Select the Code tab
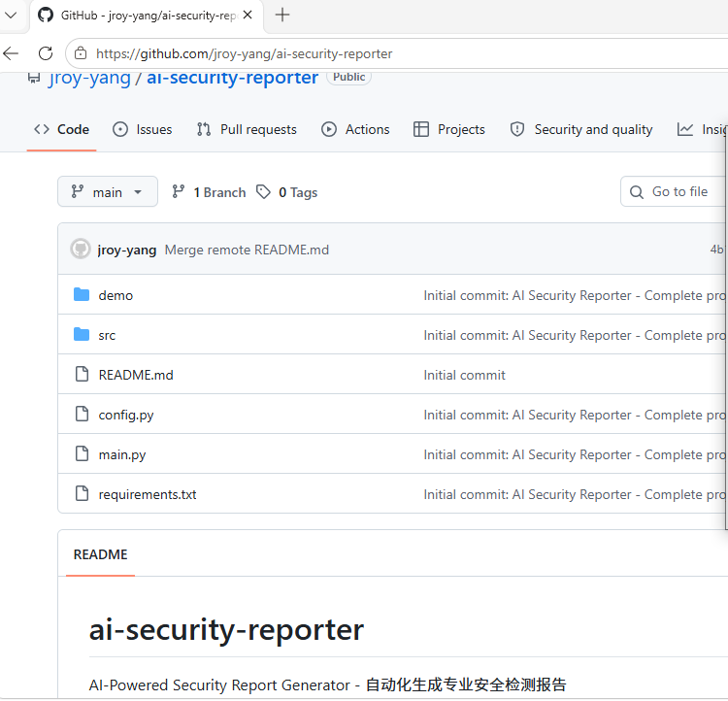This screenshot has height=701, width=728. (61, 129)
